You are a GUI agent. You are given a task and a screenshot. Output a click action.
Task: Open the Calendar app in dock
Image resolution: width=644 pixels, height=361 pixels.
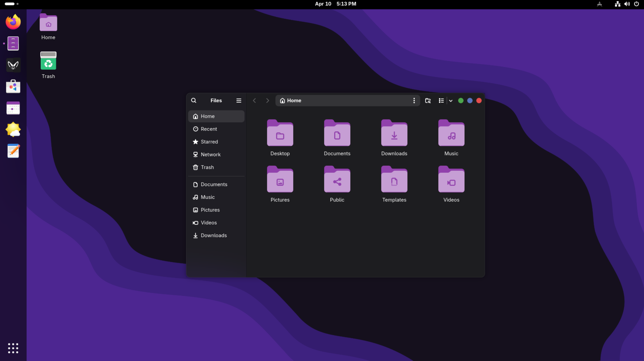pyautogui.click(x=13, y=108)
